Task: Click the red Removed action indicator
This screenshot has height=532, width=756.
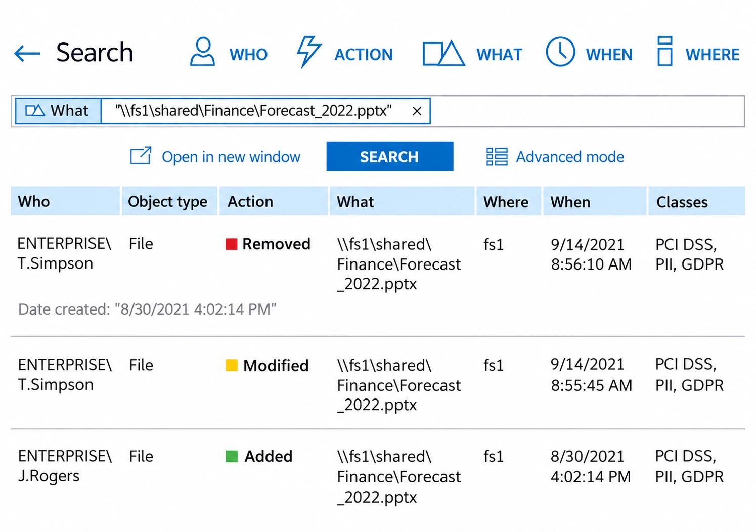Action: click(x=232, y=244)
